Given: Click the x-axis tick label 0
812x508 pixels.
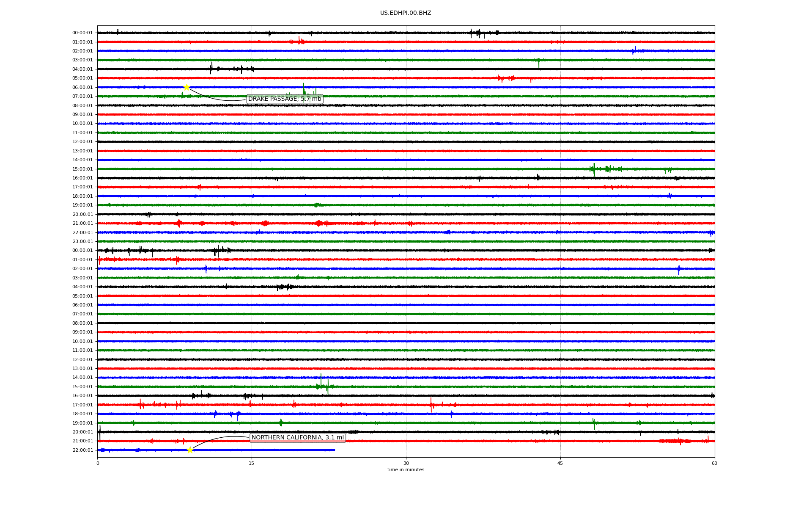Looking at the screenshot, I should [x=98, y=463].
